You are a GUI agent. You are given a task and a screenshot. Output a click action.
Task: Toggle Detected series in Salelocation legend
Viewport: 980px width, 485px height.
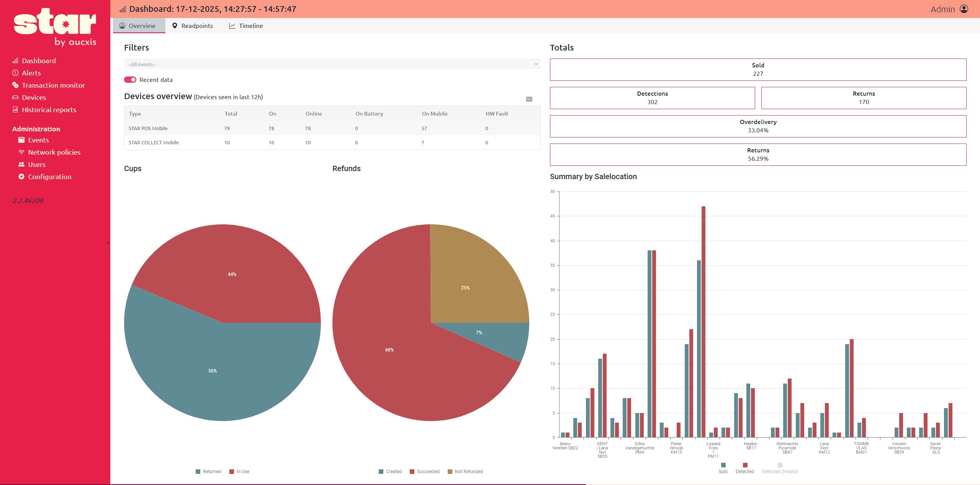(x=745, y=468)
